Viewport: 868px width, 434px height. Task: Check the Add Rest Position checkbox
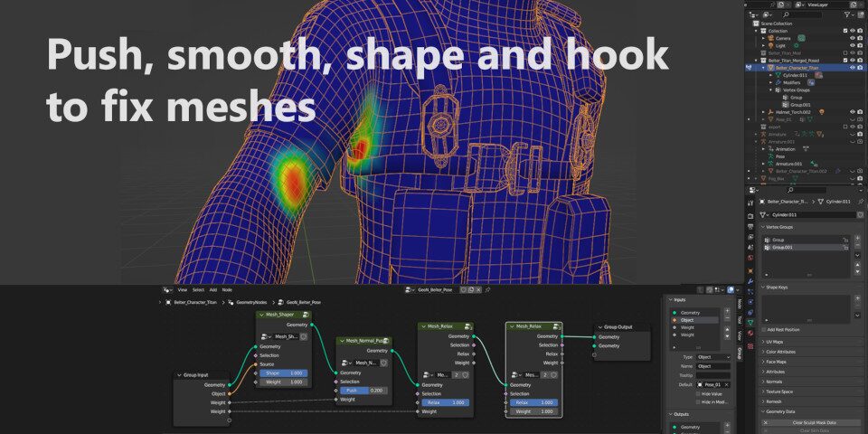tap(765, 331)
